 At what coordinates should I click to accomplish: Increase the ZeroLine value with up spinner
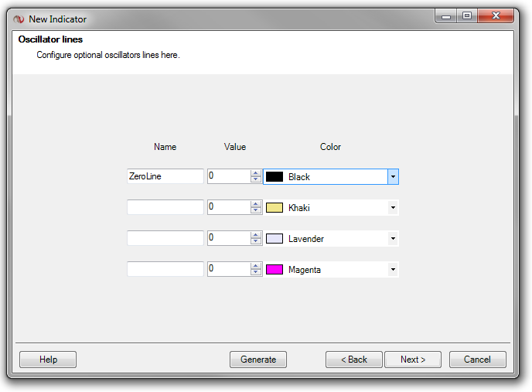coord(255,172)
